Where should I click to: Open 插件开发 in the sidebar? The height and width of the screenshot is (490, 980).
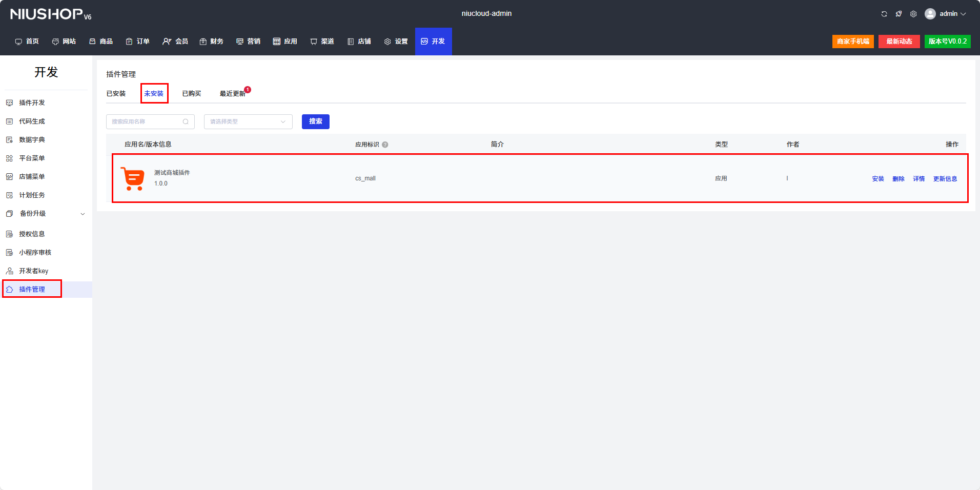(x=32, y=103)
